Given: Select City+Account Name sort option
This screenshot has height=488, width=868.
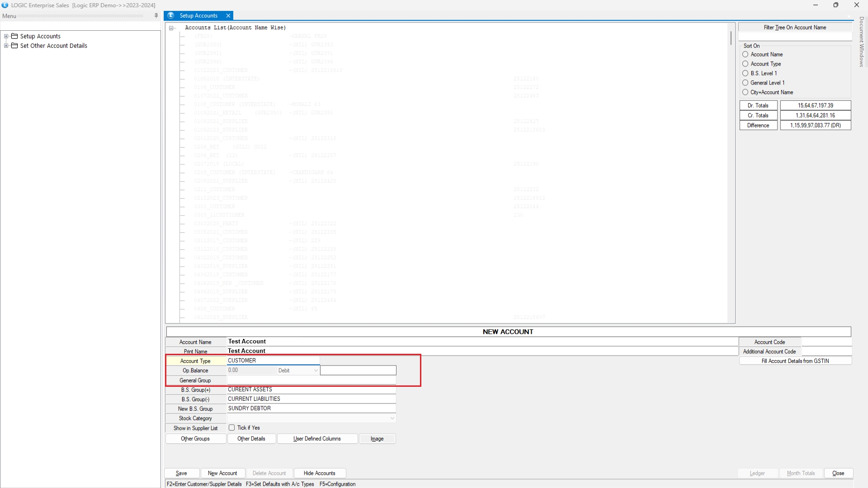Looking at the screenshot, I should tap(745, 92).
